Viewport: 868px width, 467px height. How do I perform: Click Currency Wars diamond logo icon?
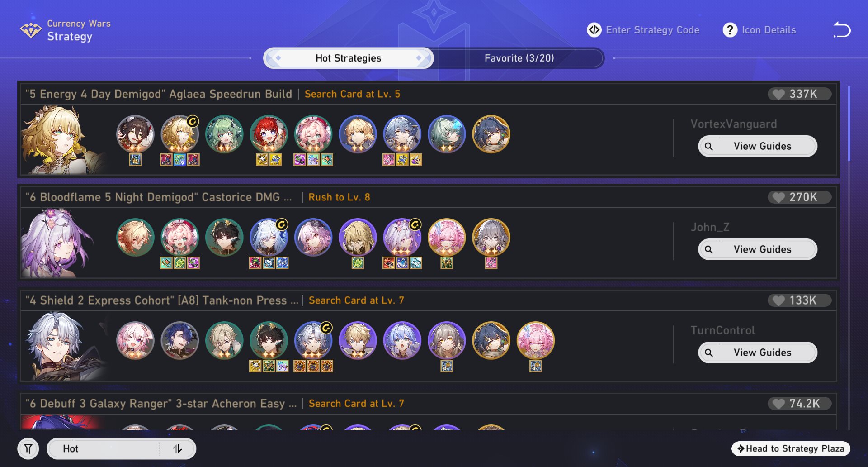click(31, 30)
